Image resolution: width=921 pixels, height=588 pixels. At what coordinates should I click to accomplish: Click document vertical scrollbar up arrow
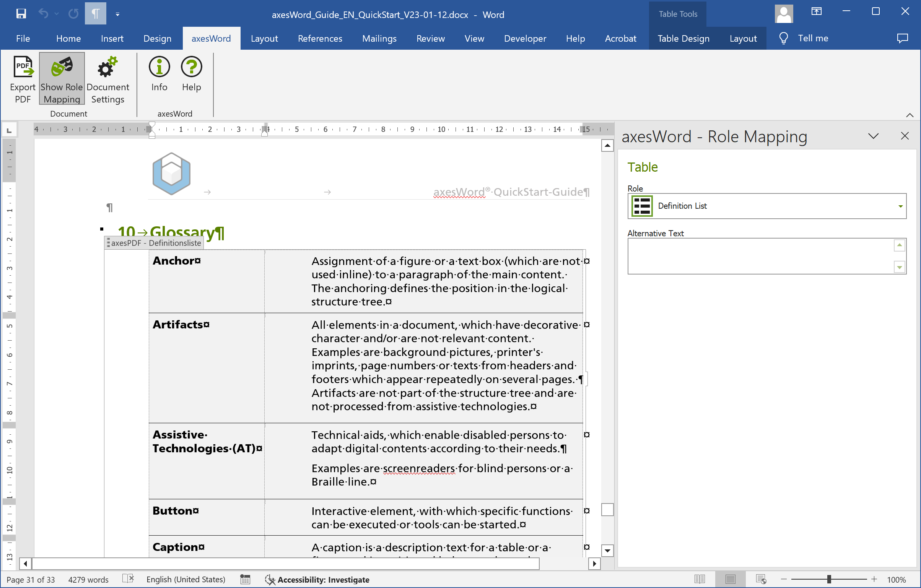tap(607, 145)
